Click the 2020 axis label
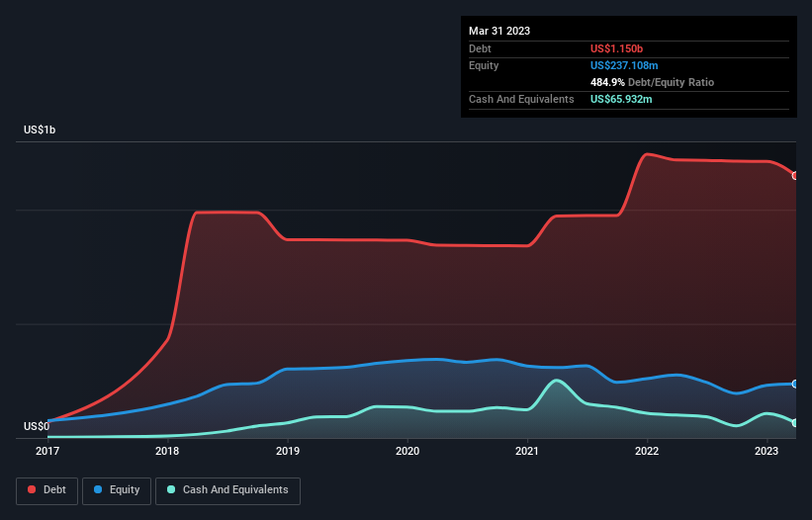 click(407, 451)
